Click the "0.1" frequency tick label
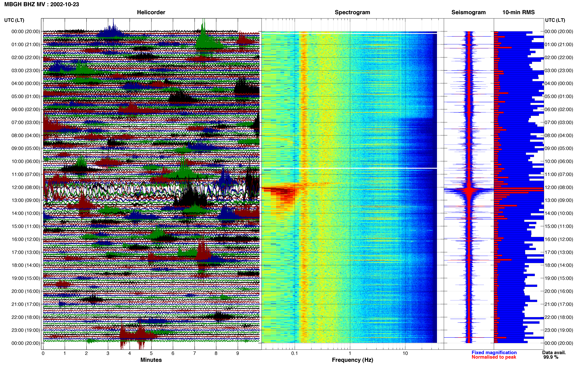This screenshot has width=588, height=368. pyautogui.click(x=295, y=353)
